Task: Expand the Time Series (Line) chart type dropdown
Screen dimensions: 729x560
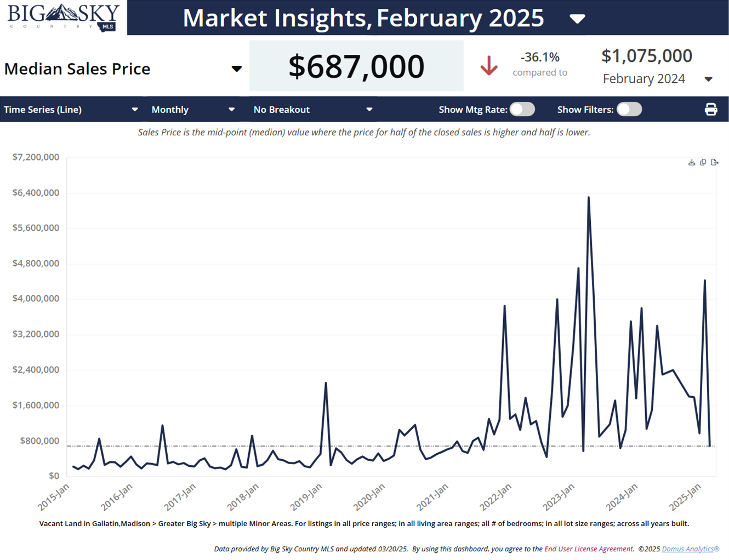Action: tap(135, 110)
